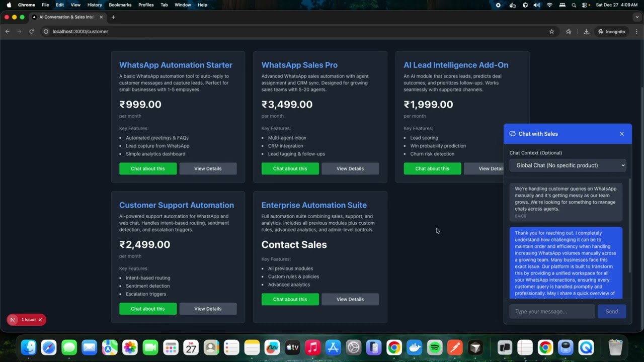The width and height of the screenshot is (644, 362).
Task: View Details for WhatsApp Sales Pro
Action: coord(350,168)
